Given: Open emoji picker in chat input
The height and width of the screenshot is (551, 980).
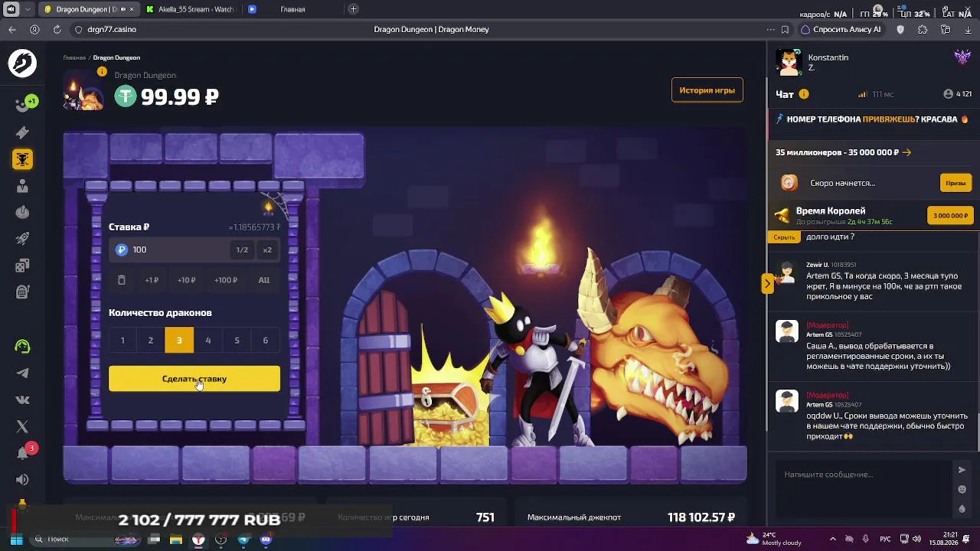Looking at the screenshot, I should [962, 490].
